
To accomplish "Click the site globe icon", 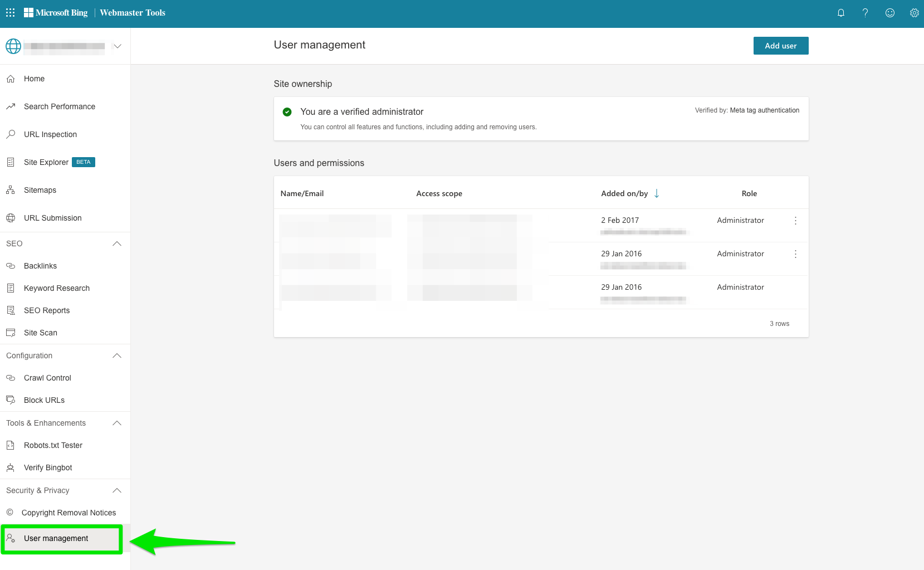I will (12, 46).
